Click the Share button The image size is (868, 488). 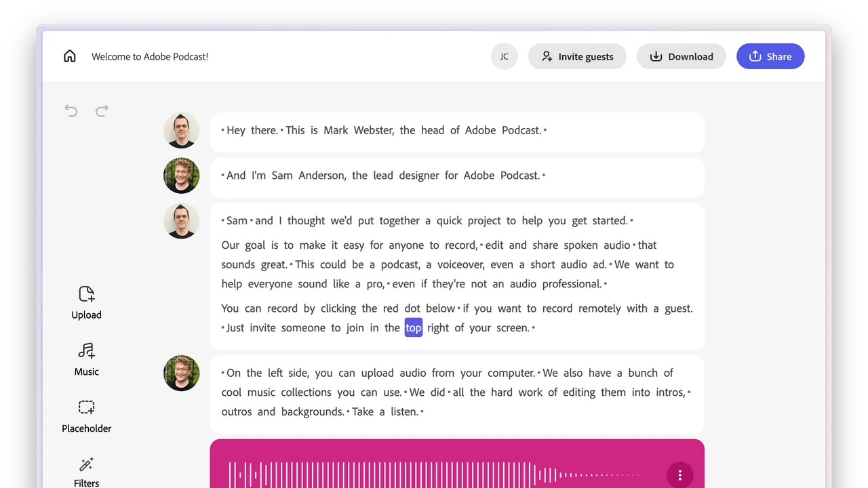point(770,56)
